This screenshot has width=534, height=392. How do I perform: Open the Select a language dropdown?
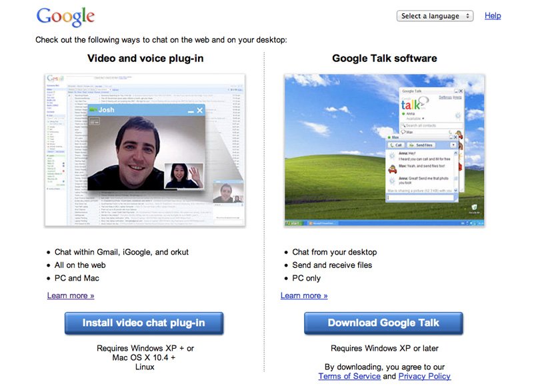(x=434, y=16)
